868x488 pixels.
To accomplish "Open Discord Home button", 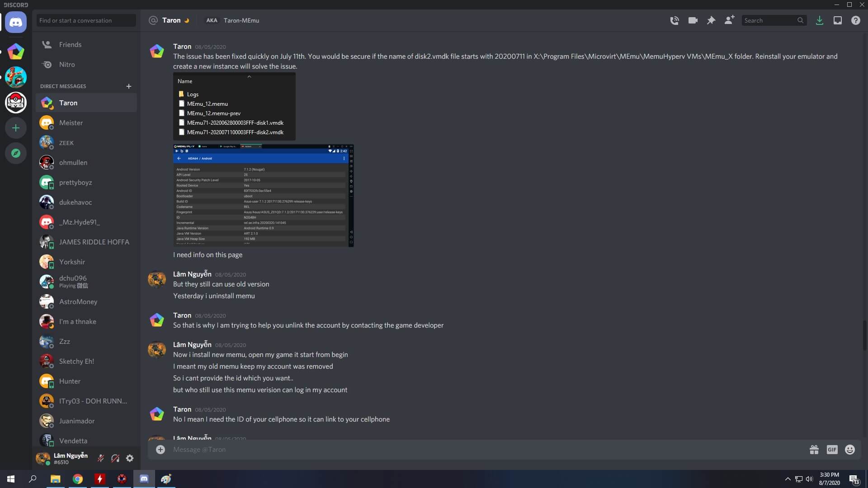I will 16,22.
